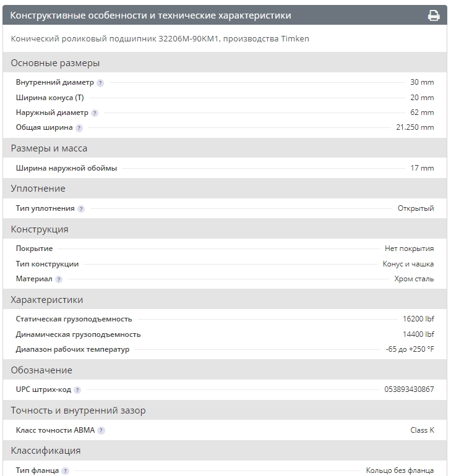Viewport: 451px width, 476px height.
Task: Click the print icon in header
Action: click(434, 15)
